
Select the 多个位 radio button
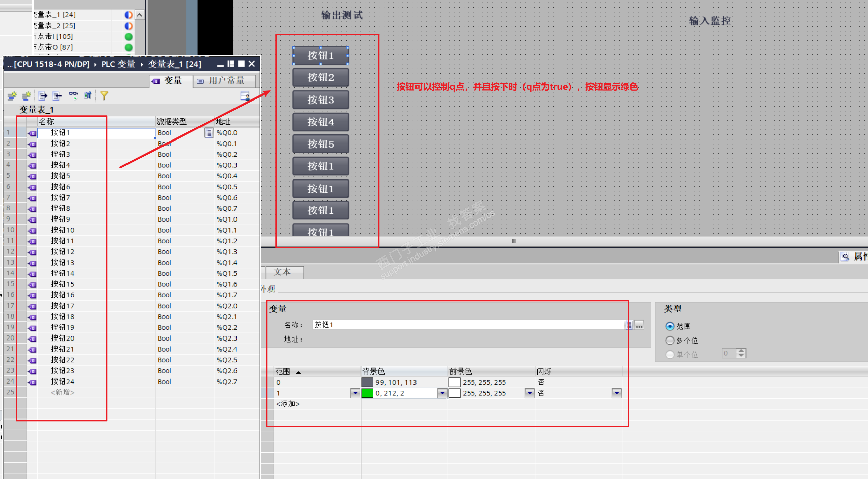point(670,340)
